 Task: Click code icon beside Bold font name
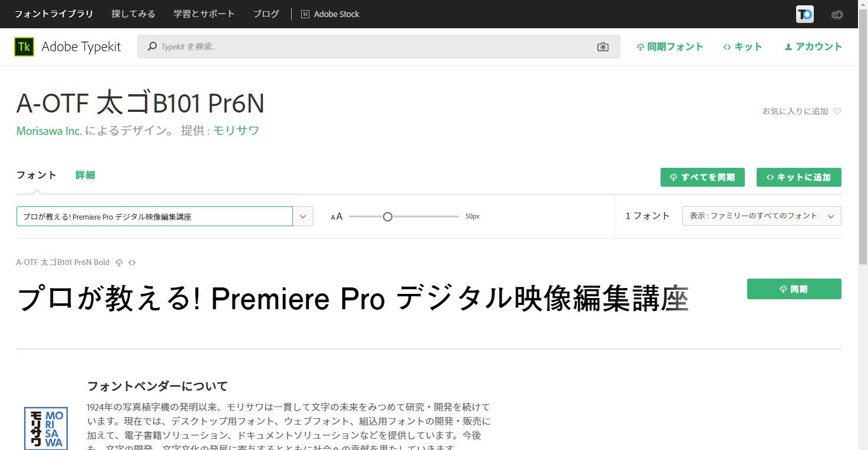tap(132, 263)
